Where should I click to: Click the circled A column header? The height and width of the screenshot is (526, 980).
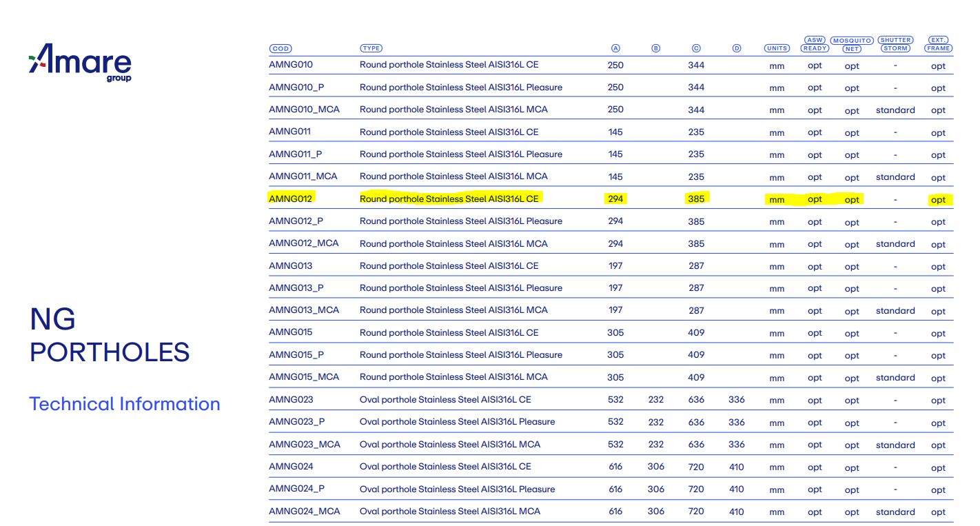[615, 48]
